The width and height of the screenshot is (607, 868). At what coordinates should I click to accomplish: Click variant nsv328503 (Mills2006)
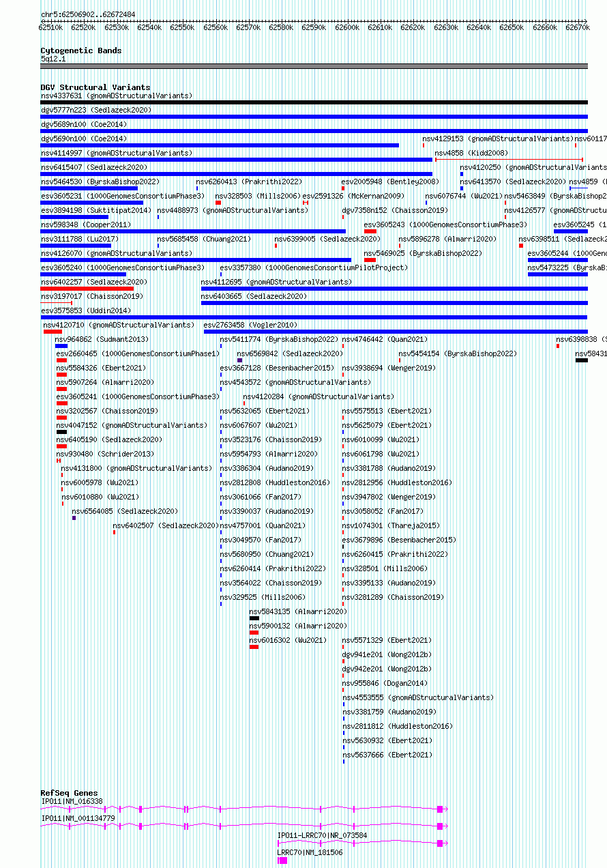(258, 196)
